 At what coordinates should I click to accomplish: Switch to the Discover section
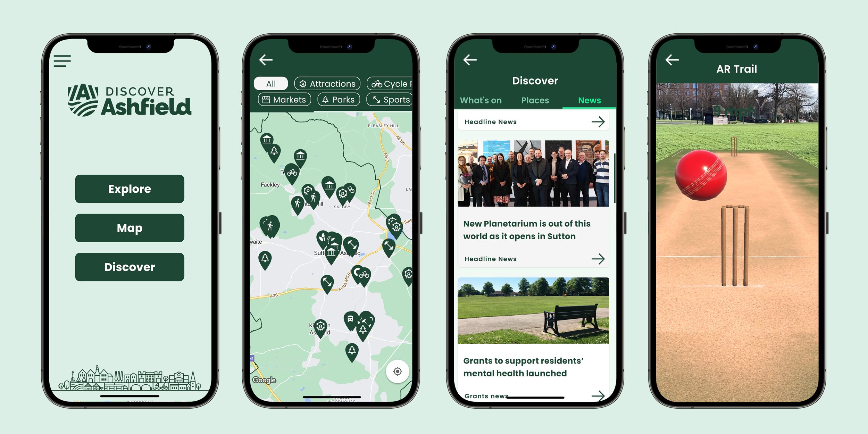130,266
